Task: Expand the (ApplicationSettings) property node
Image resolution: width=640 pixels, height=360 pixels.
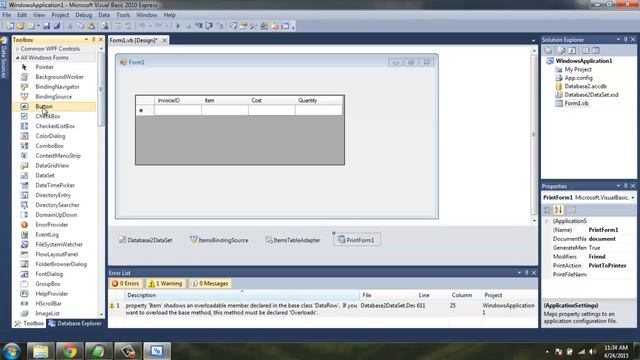Action: coord(547,221)
